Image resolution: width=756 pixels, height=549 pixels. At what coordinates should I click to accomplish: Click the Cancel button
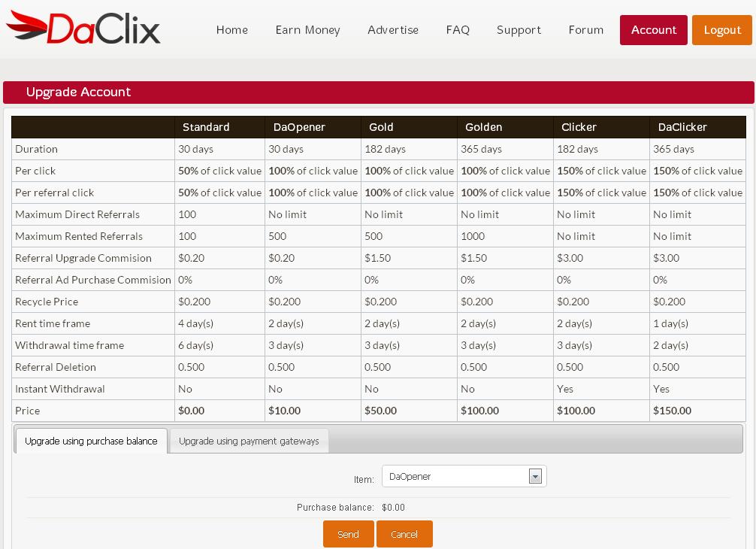click(x=404, y=534)
